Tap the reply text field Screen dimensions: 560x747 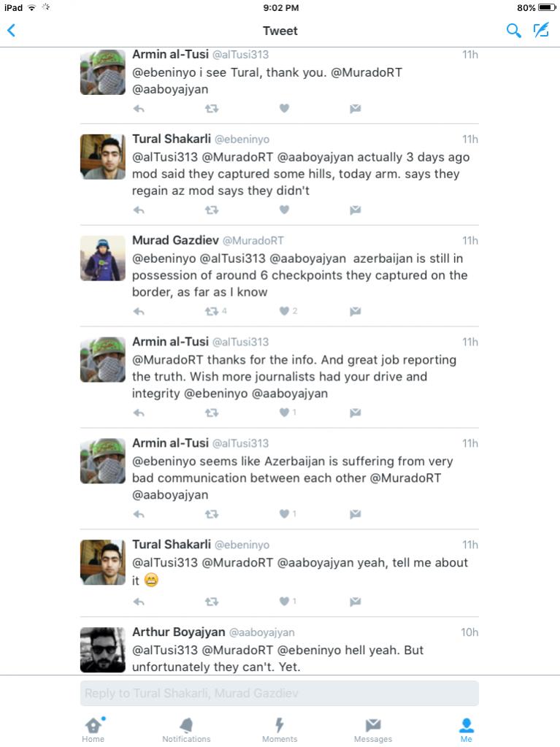(x=279, y=693)
